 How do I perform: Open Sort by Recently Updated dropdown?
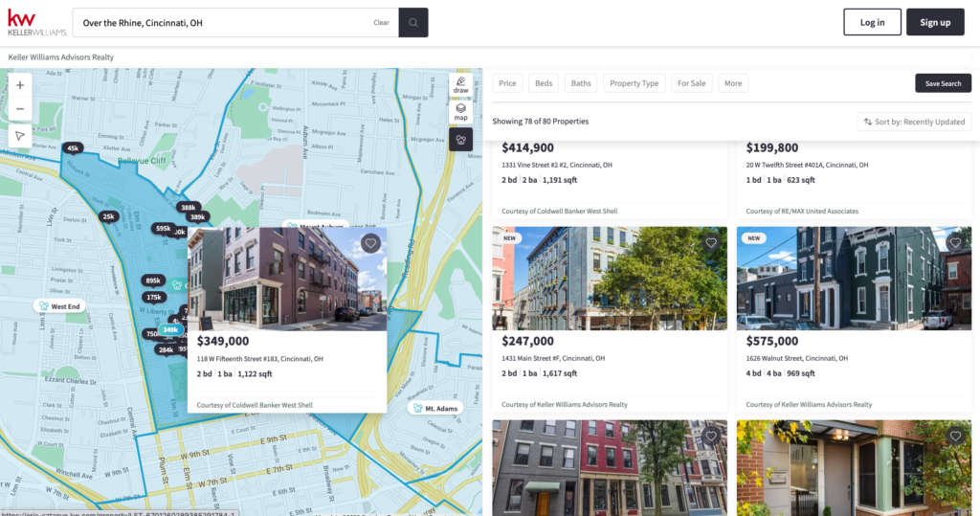click(914, 122)
